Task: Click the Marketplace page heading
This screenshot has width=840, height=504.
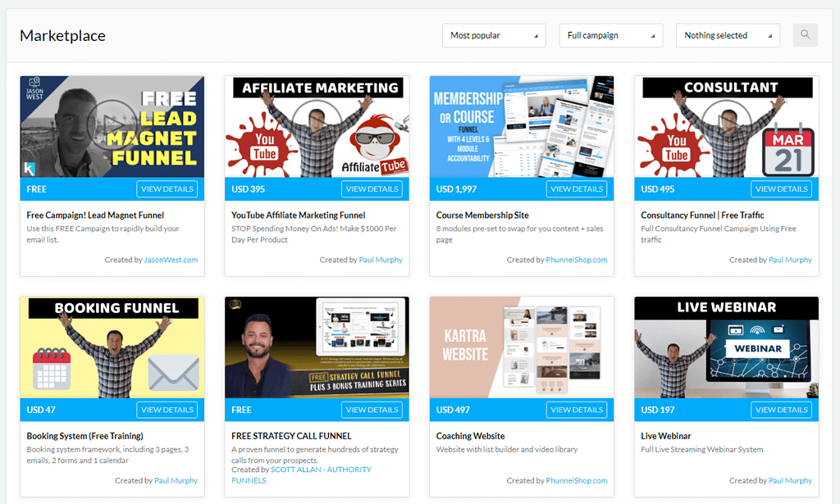Action: 62,35
